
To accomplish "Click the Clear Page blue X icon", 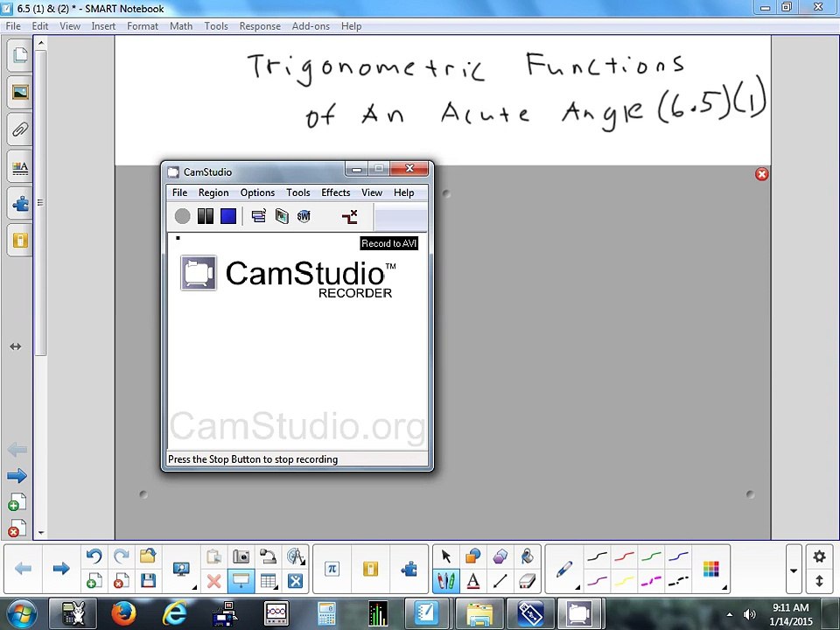I will (295, 581).
